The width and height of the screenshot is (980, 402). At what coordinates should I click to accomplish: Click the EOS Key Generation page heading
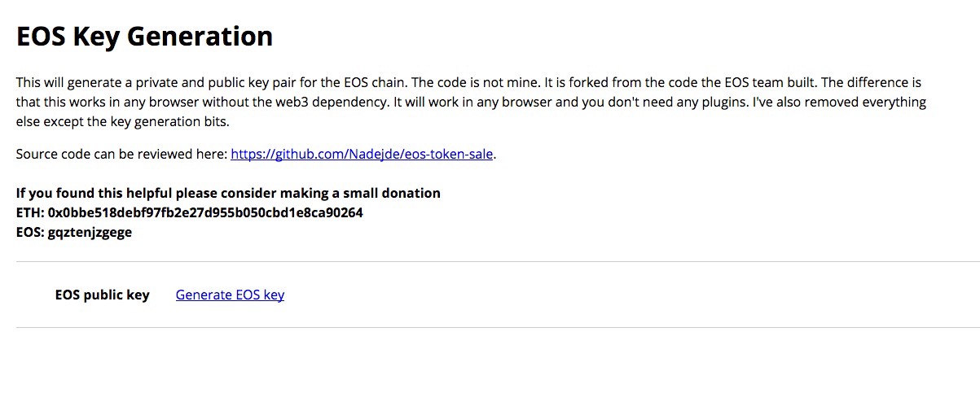[x=144, y=37]
